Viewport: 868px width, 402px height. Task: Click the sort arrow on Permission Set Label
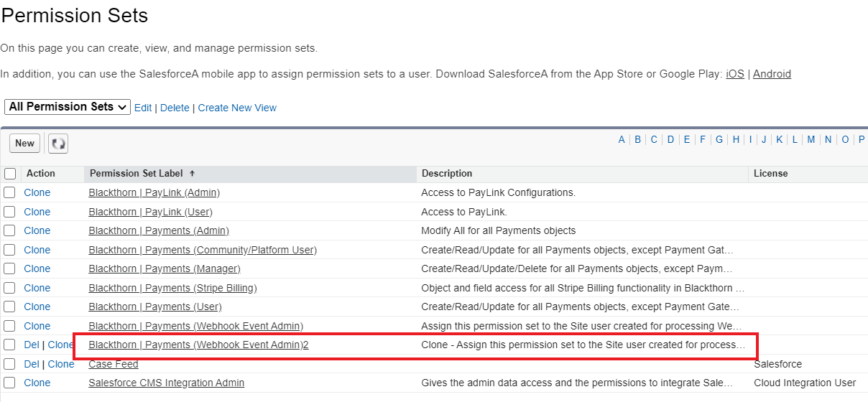[192, 174]
